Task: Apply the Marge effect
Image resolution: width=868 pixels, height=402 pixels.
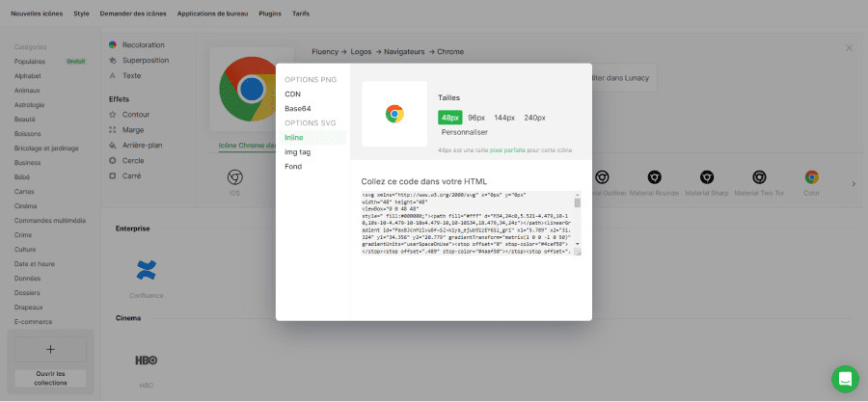Action: (126, 130)
